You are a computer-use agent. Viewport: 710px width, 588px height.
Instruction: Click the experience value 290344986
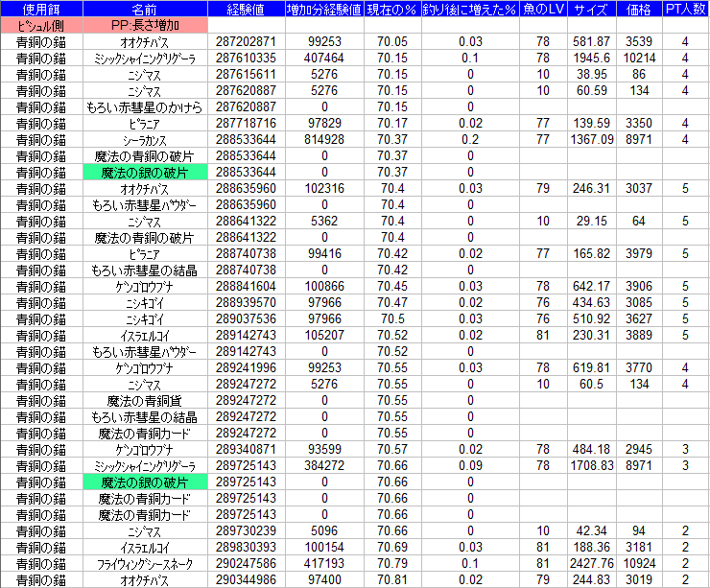tap(246, 579)
